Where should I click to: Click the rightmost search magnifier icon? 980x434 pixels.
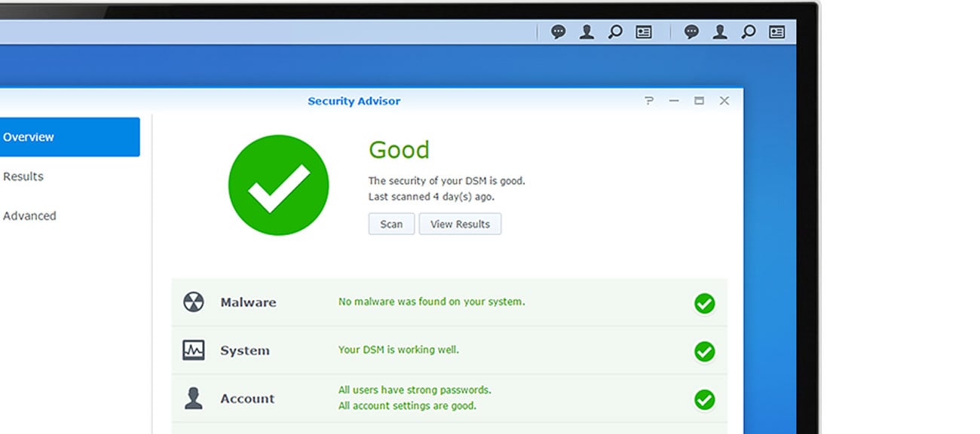[749, 32]
